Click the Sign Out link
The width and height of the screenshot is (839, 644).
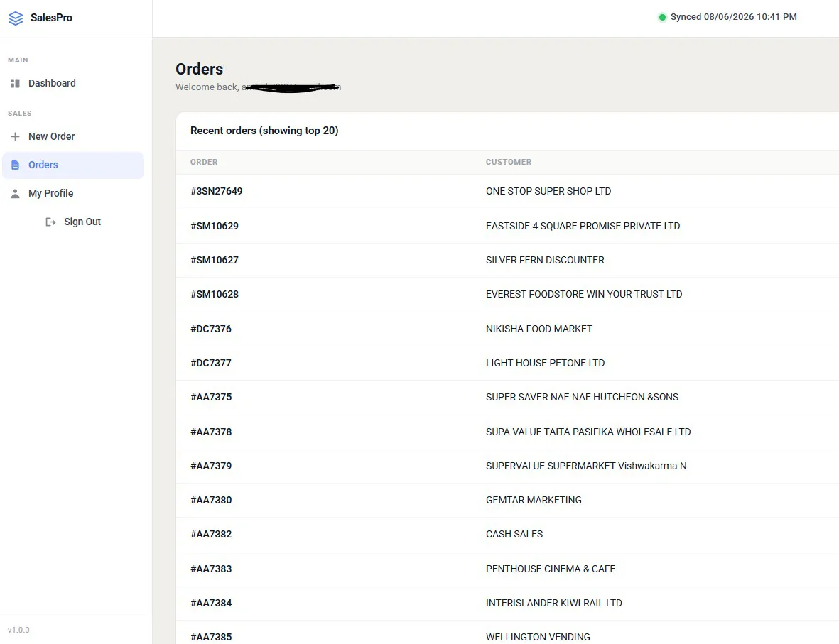[72, 222]
